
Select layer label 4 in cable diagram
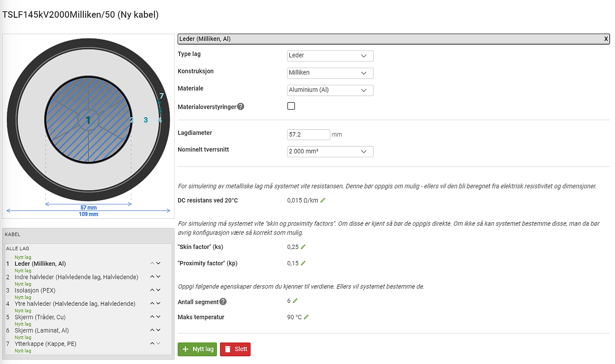pyautogui.click(x=160, y=120)
